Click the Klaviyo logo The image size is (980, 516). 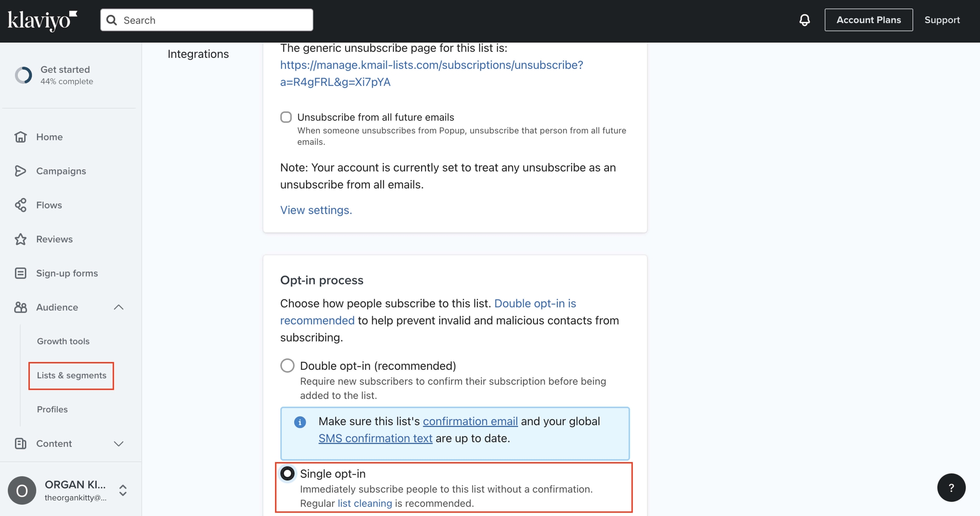tap(43, 20)
